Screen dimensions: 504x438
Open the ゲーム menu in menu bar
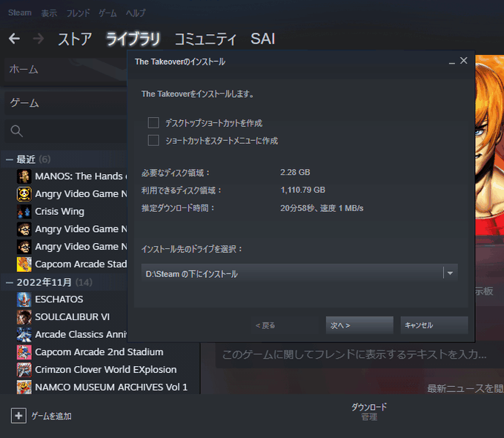click(107, 13)
